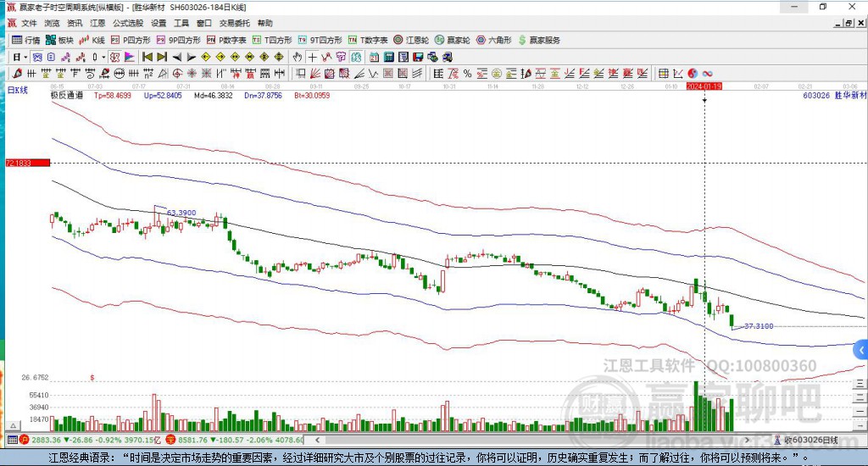This screenshot has height=466, width=868.
Task: Click the blue side-panel expand arrow
Action: [x=861, y=350]
